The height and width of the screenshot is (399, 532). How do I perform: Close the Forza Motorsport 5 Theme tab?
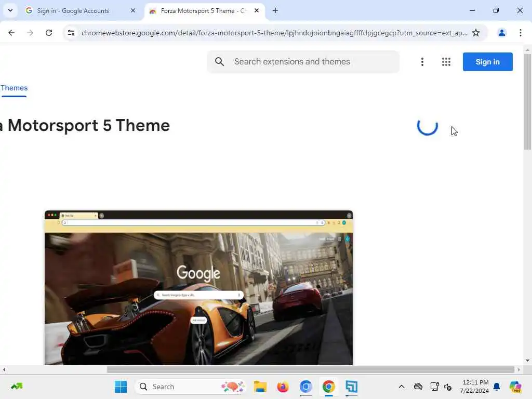pos(257,10)
